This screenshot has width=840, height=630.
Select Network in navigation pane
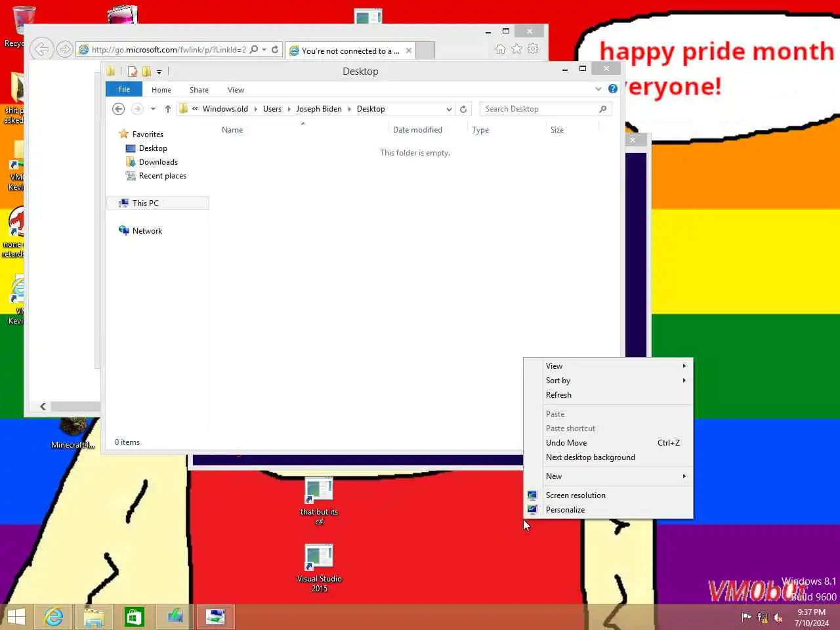147,231
